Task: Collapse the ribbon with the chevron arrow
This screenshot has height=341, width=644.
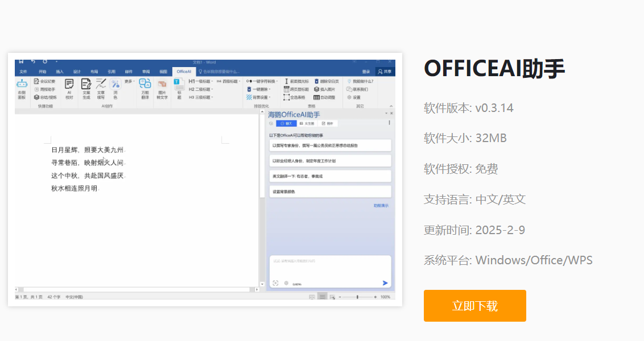Action: 391,106
